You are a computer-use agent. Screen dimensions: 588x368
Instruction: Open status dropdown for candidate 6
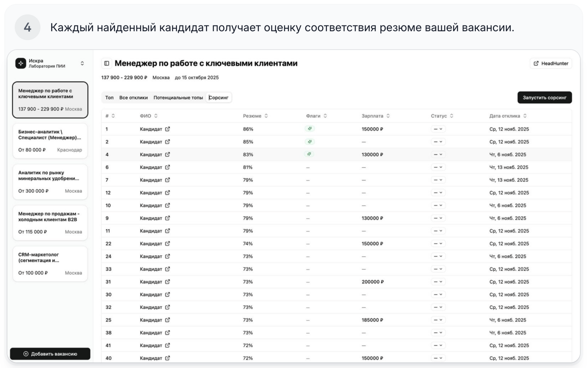[x=438, y=167]
